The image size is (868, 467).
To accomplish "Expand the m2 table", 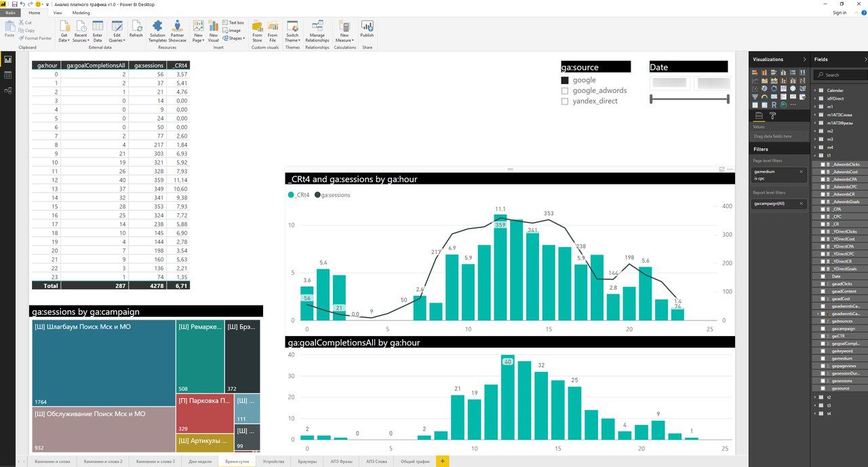I will click(x=815, y=131).
